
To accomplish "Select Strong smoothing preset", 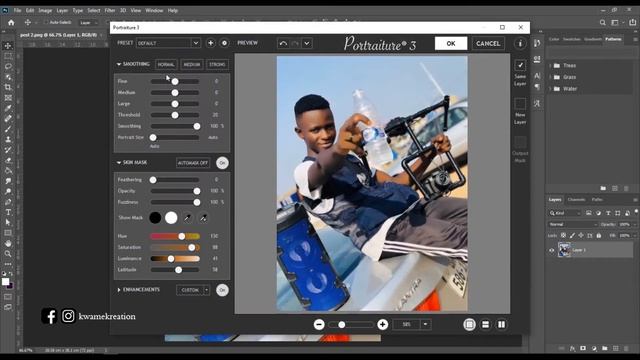I will point(217,64).
